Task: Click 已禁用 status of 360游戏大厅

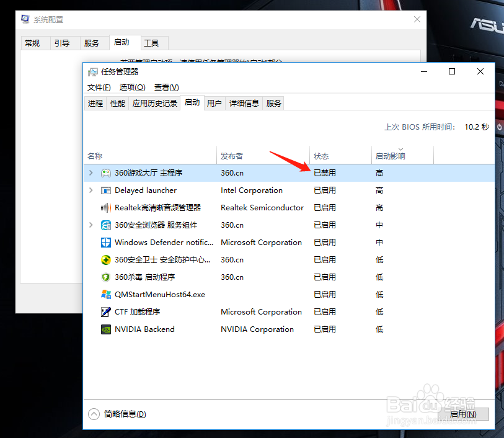Action: (x=325, y=173)
